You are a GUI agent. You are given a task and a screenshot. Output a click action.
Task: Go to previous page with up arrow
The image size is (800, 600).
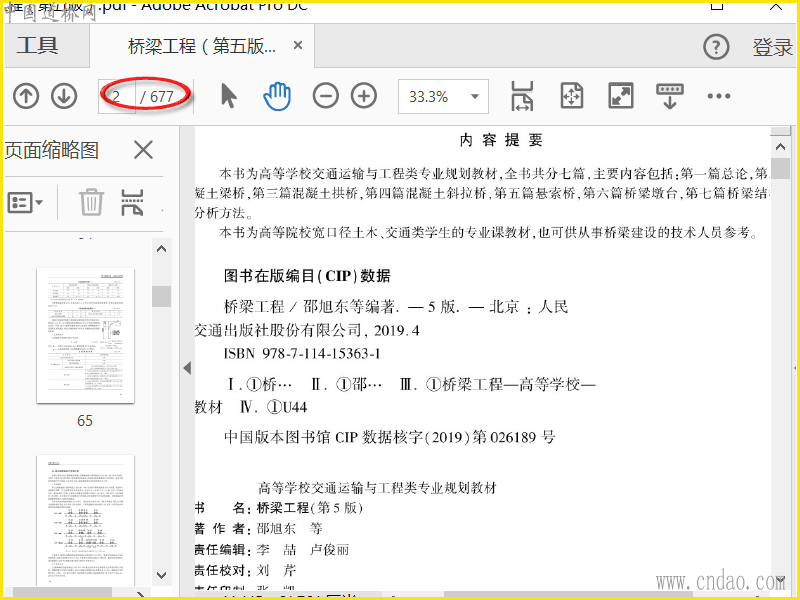coord(26,96)
